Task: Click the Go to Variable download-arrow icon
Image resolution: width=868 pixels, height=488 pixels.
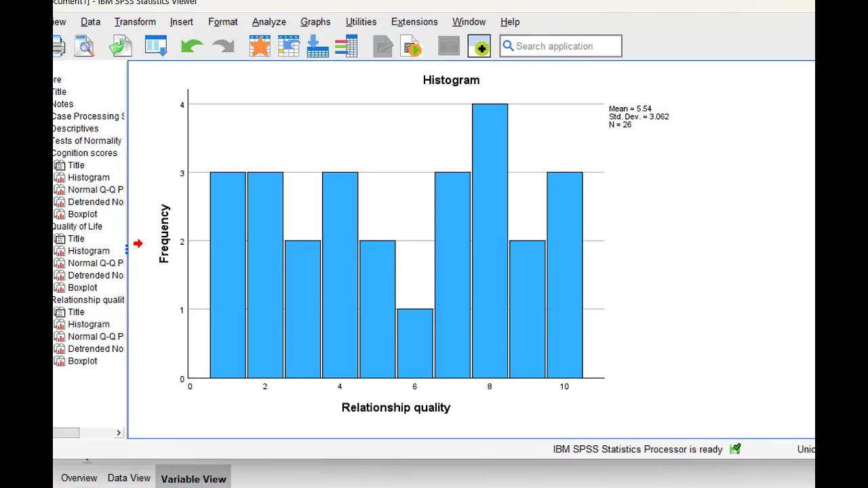Action: [317, 46]
